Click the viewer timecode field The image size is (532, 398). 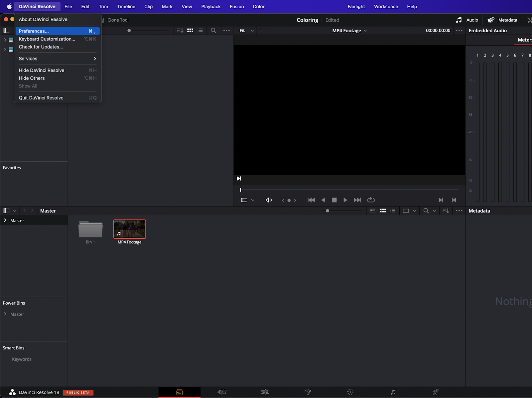438,31
